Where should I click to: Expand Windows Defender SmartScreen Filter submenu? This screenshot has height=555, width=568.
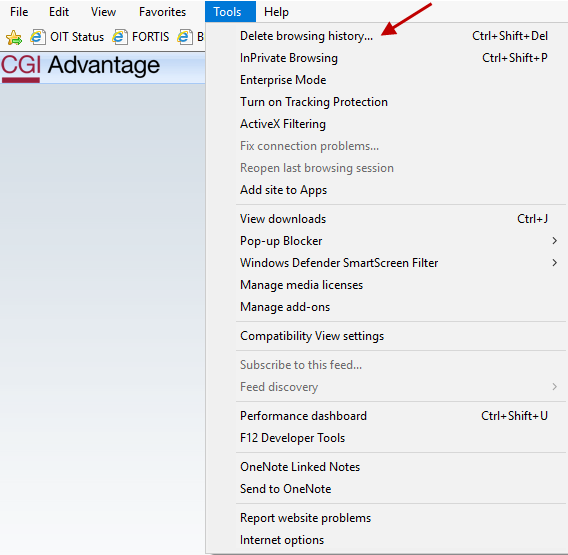(x=554, y=263)
